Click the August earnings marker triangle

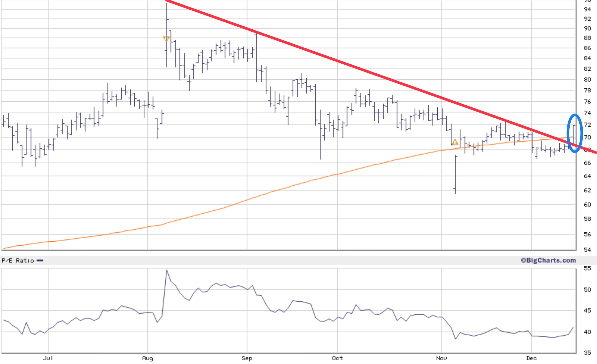(166, 39)
